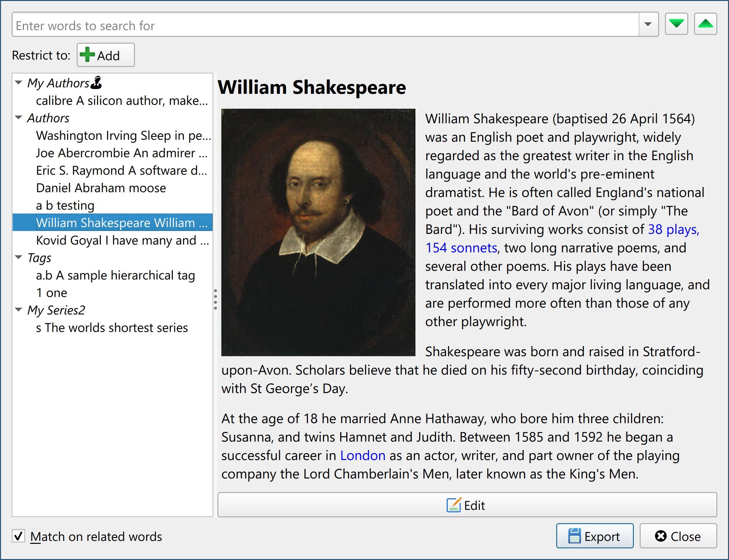729x560 pixels.
Task: Open the search history dropdown arrow
Action: click(648, 24)
